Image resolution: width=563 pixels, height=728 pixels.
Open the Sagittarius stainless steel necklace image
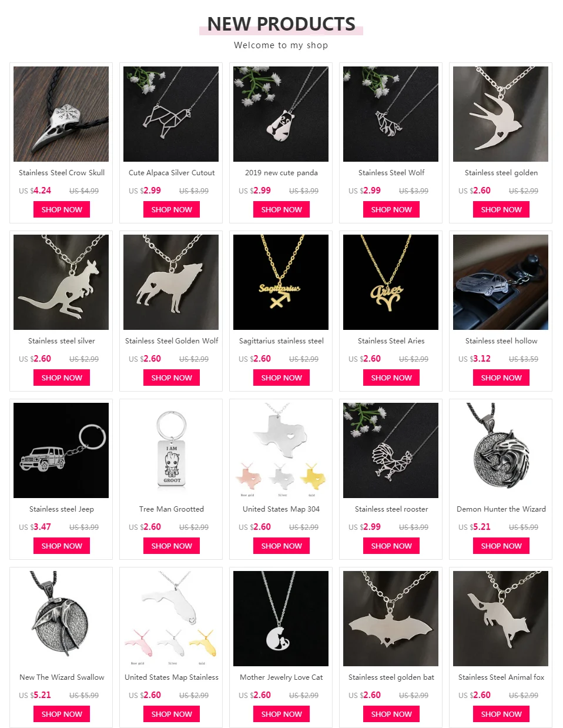click(281, 282)
